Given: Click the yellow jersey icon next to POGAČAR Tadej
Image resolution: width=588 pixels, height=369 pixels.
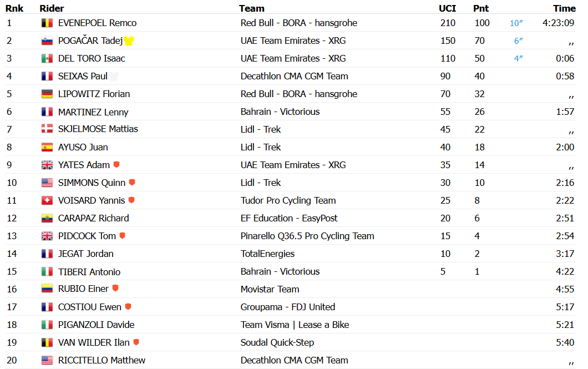Looking at the screenshot, I should (x=129, y=41).
